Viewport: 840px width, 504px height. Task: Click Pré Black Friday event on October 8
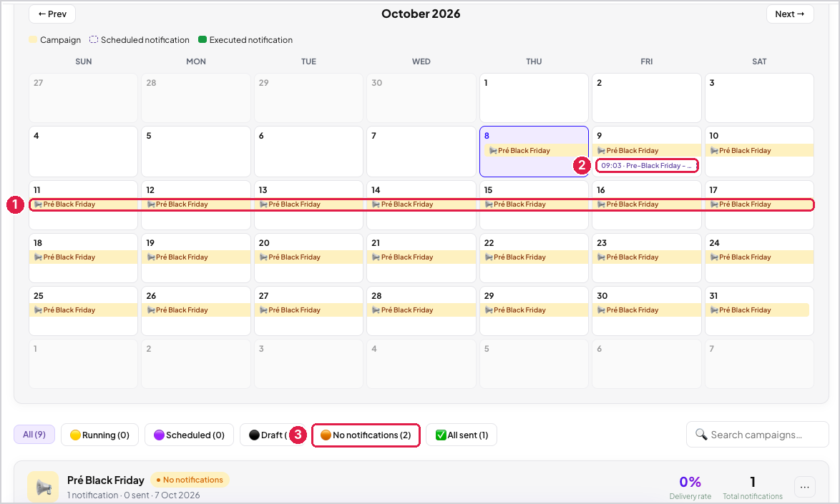536,150
